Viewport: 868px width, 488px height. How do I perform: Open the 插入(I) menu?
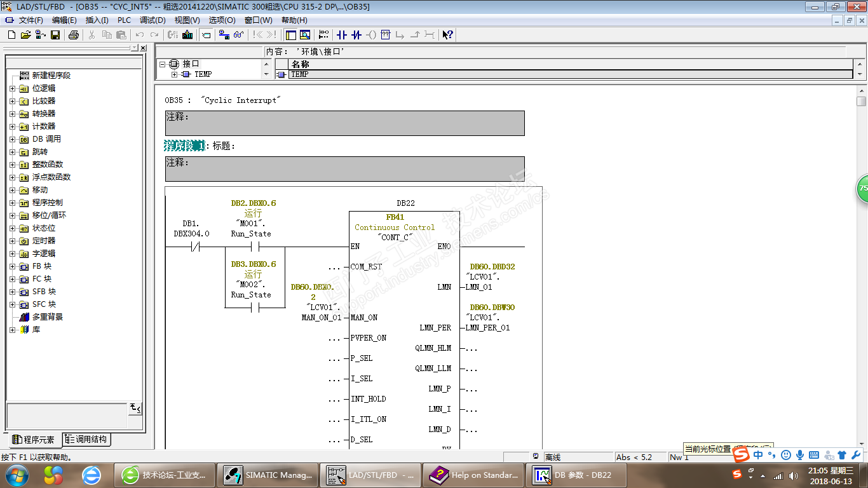click(x=97, y=20)
